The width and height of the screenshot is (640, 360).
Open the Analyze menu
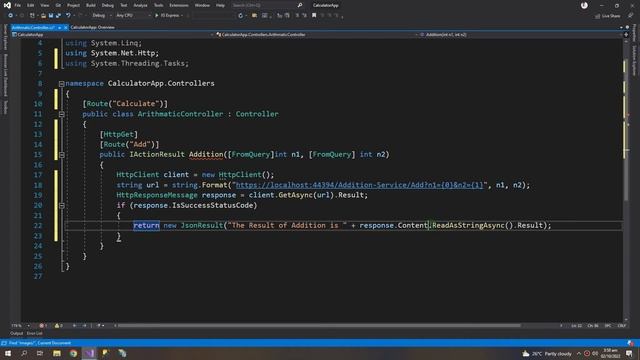140,5
